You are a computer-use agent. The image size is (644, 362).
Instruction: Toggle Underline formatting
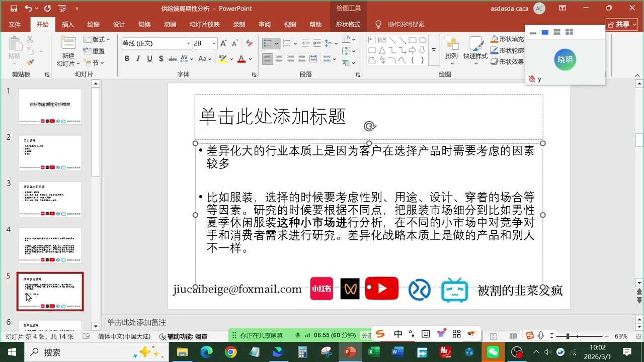pos(149,59)
